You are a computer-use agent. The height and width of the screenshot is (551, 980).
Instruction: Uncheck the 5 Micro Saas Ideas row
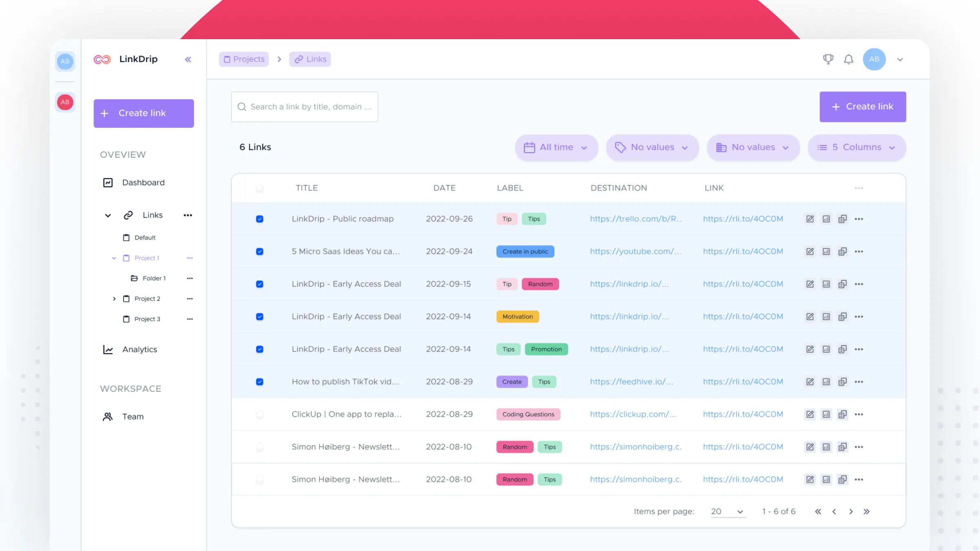pyautogui.click(x=259, y=251)
